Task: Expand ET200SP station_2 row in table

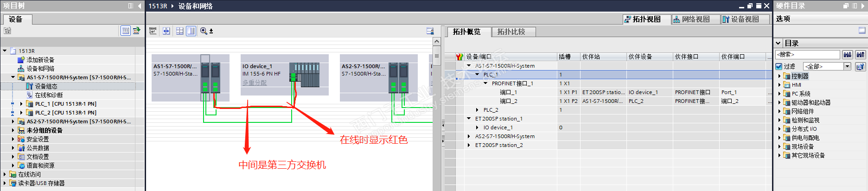Action: pos(469,145)
